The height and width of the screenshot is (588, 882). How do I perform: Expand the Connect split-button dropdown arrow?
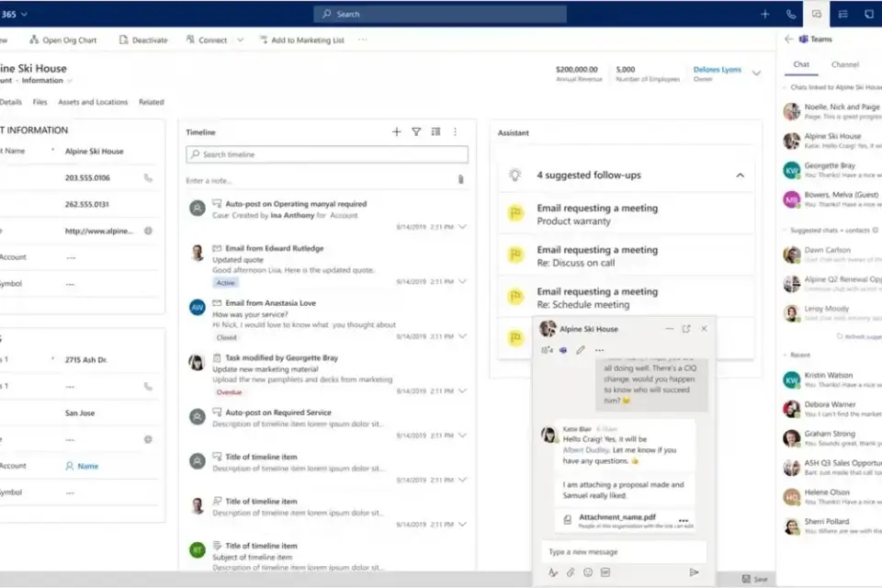240,40
